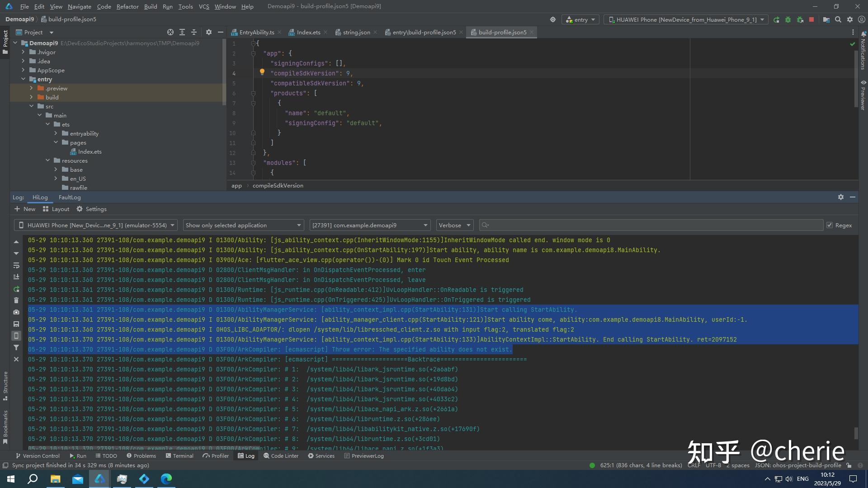This screenshot has height=488, width=868.
Task: Clear the log with trash icon
Action: [16, 300]
